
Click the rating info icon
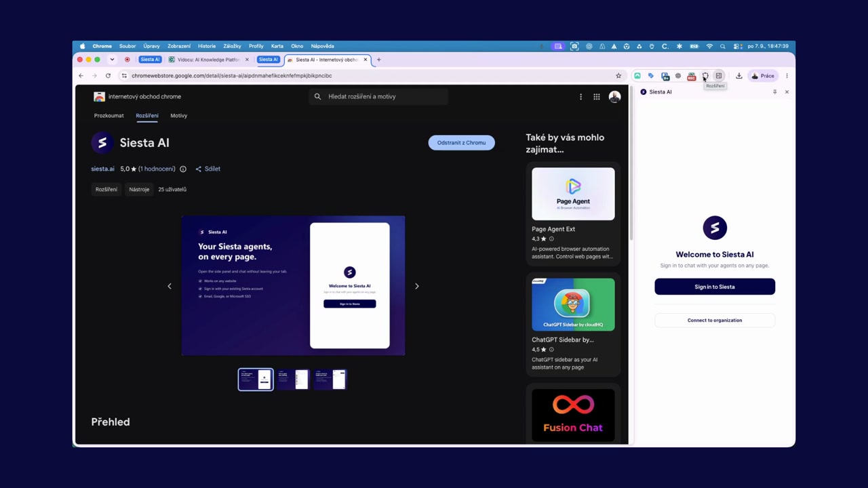point(183,169)
